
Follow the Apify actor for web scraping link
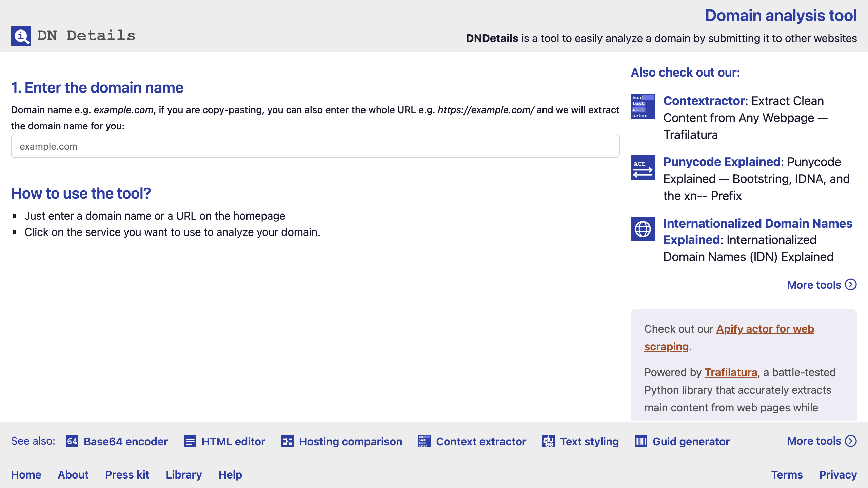point(765,329)
